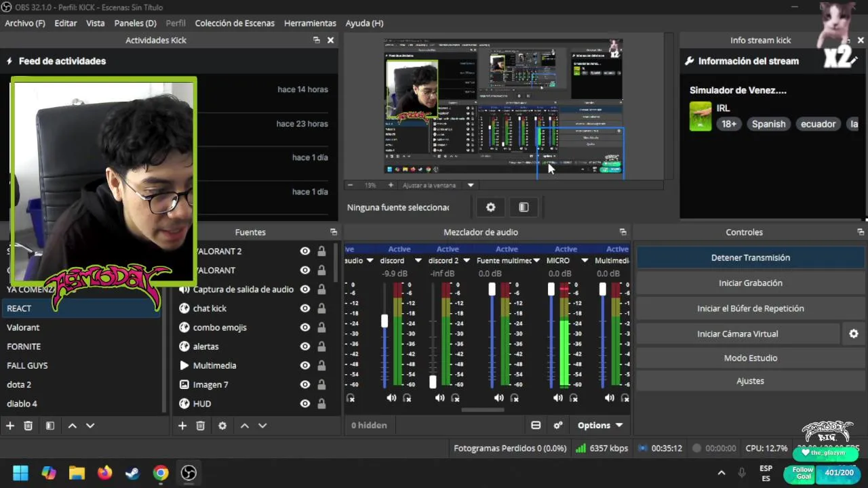Open virtual camera settings gear
The image size is (868, 488).
pyautogui.click(x=854, y=333)
